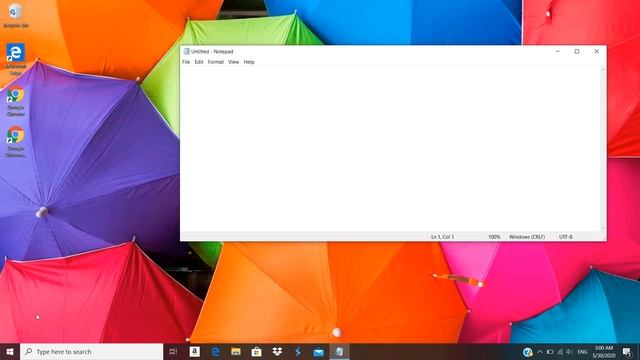Viewport: 640px width, 360px height.
Task: Open the File menu in Notepad
Action: (186, 62)
